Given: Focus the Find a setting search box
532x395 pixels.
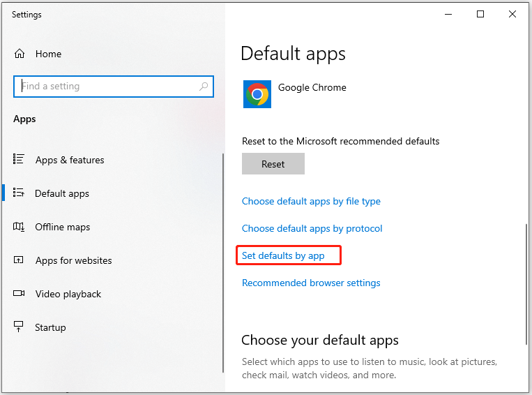Looking at the screenshot, I should coord(114,87).
